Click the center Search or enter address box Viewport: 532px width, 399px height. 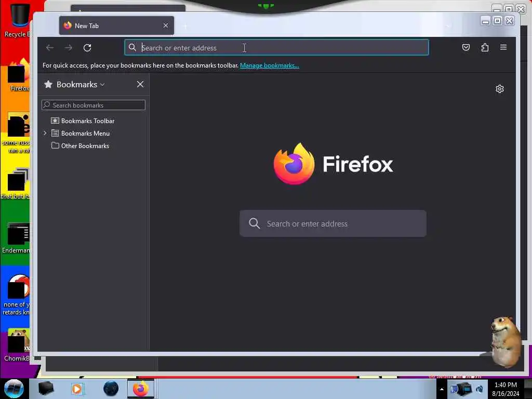[333, 223]
